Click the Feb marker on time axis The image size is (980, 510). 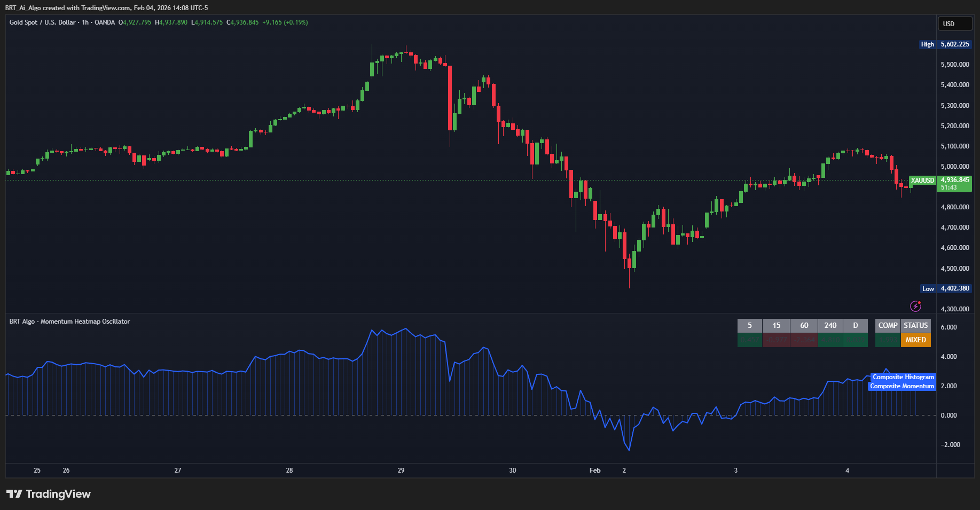[x=595, y=470]
